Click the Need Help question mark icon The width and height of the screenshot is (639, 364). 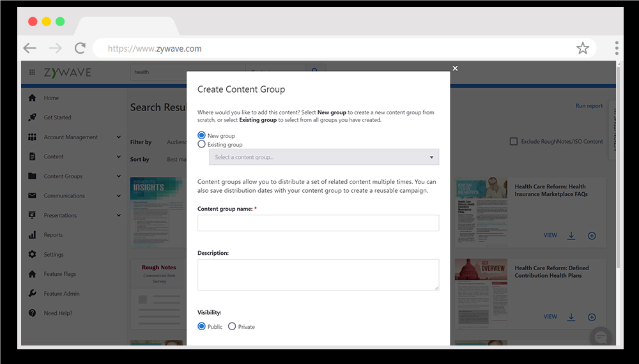coord(32,313)
